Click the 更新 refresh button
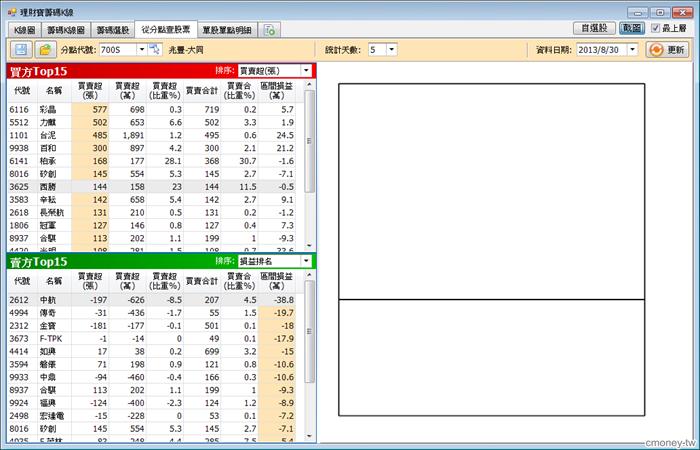 coord(667,50)
